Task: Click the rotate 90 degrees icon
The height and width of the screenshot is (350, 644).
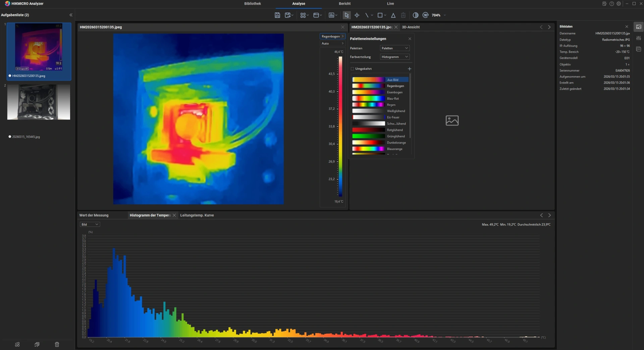Action: (x=425, y=15)
